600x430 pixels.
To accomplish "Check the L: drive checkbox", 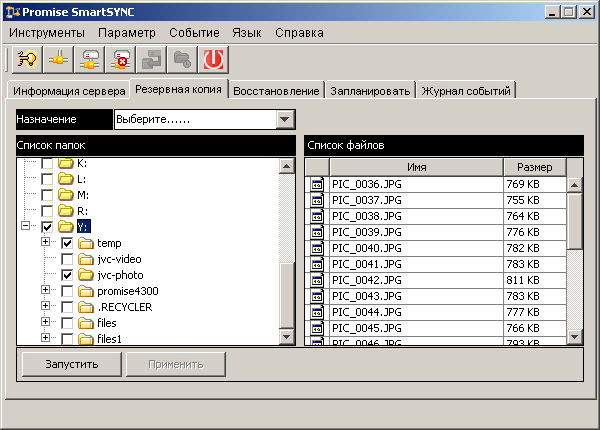I will click(x=47, y=179).
